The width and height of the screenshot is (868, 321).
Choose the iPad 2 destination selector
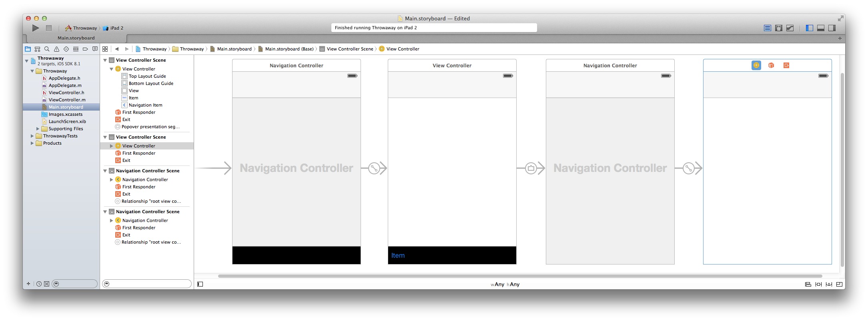[x=113, y=28]
